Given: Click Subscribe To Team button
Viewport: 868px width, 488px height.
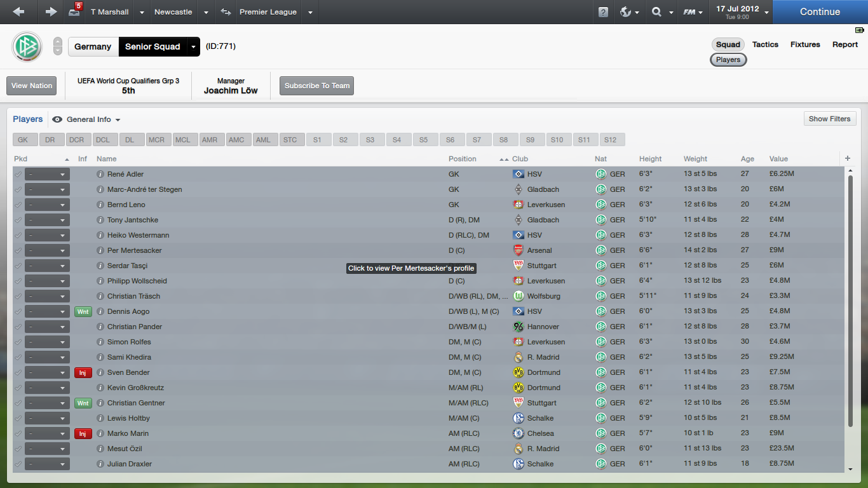Looking at the screenshot, I should 316,86.
